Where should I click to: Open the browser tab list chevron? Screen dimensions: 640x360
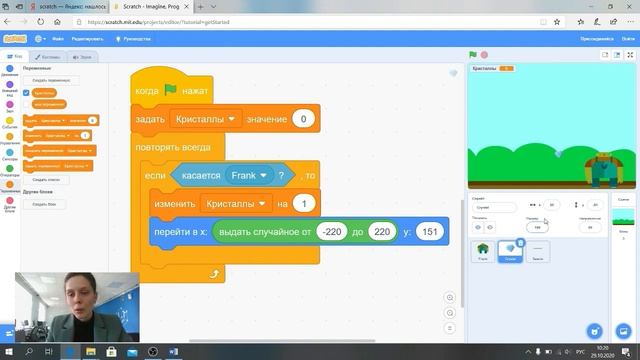point(213,7)
